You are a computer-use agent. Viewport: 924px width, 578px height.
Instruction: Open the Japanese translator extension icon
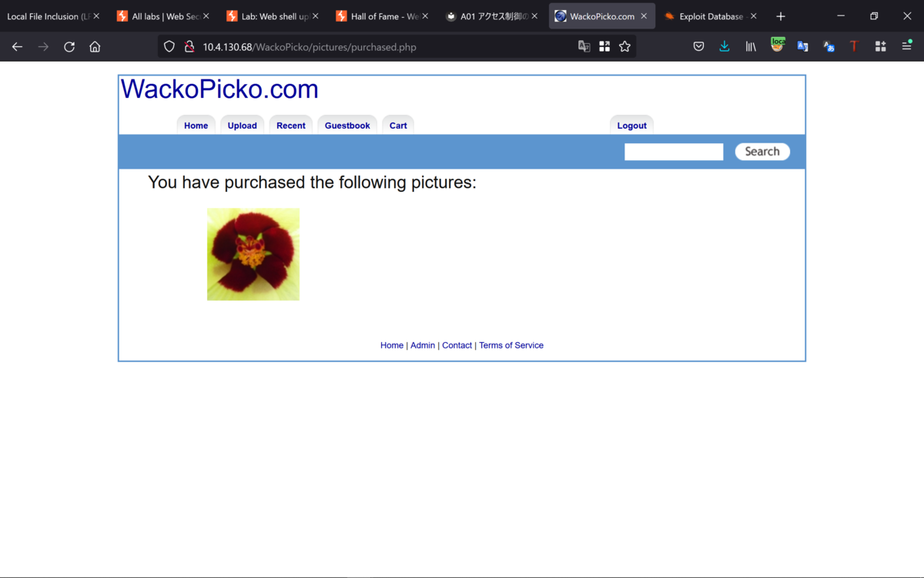tap(829, 47)
